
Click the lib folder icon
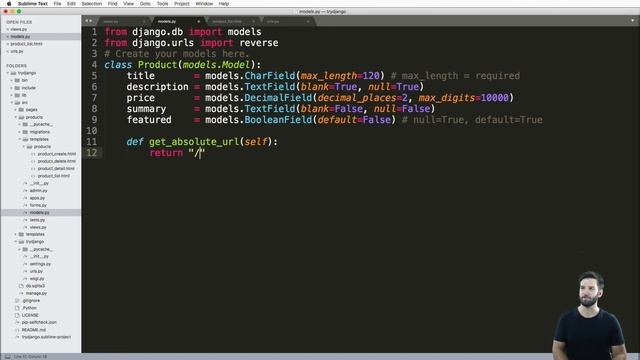point(17,95)
